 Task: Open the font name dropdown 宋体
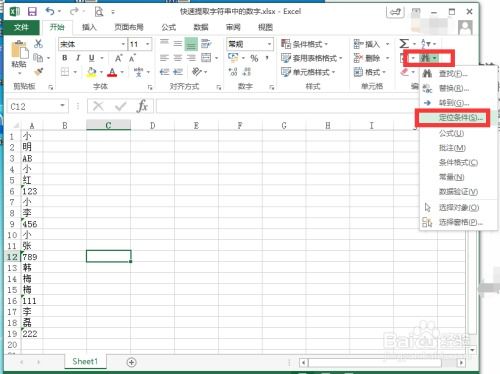tap(123, 44)
